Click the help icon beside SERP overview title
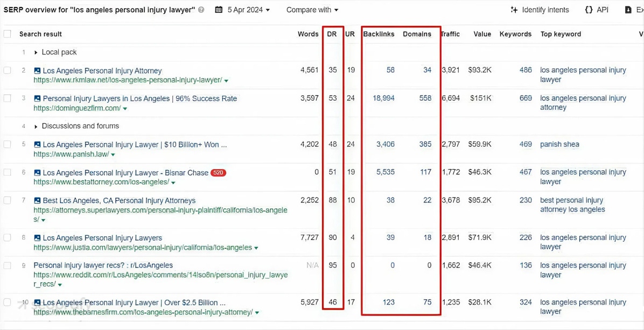 [x=201, y=10]
